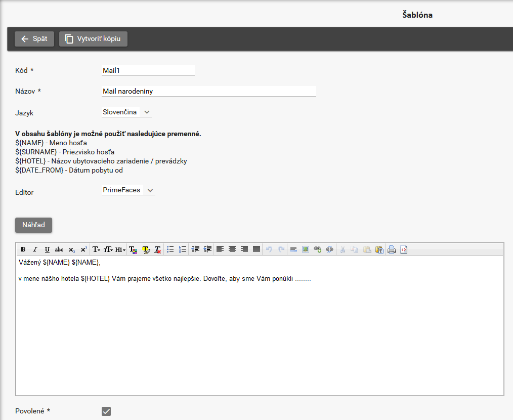The height and width of the screenshot is (420, 513).
Task: Open the font family dropdown
Action: click(96, 249)
